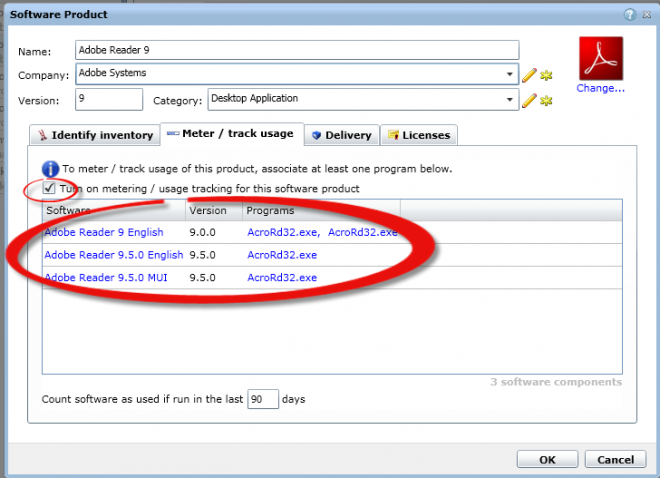
Task: Click the help question mark icon
Action: tap(630, 15)
